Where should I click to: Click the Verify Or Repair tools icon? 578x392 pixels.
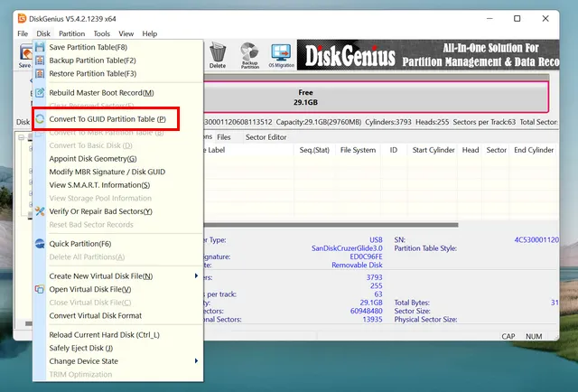40,211
